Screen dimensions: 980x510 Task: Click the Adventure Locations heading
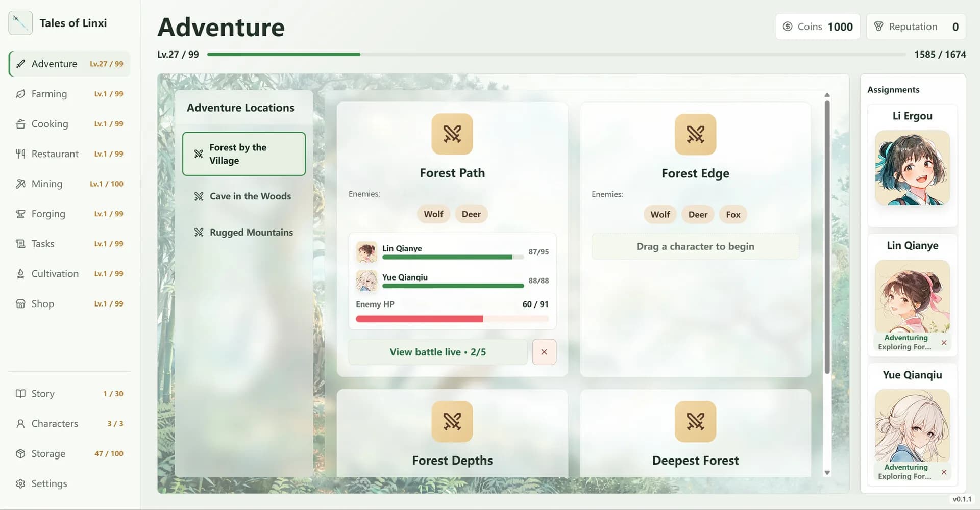[240, 108]
